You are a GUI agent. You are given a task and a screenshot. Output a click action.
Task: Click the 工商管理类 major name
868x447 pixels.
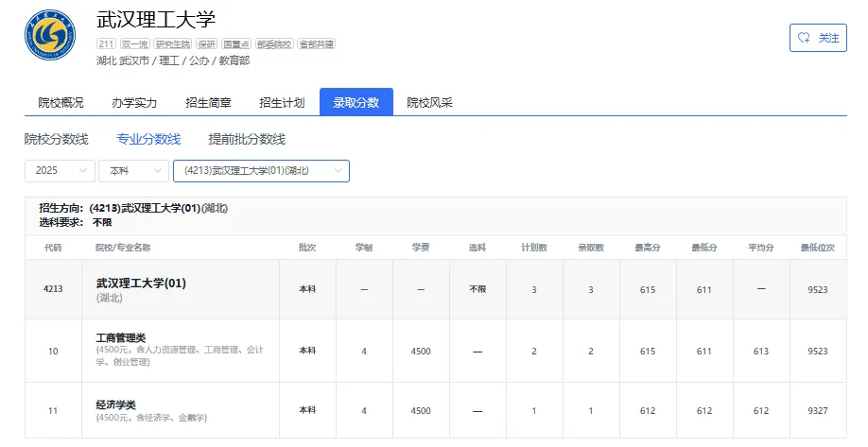(x=121, y=337)
